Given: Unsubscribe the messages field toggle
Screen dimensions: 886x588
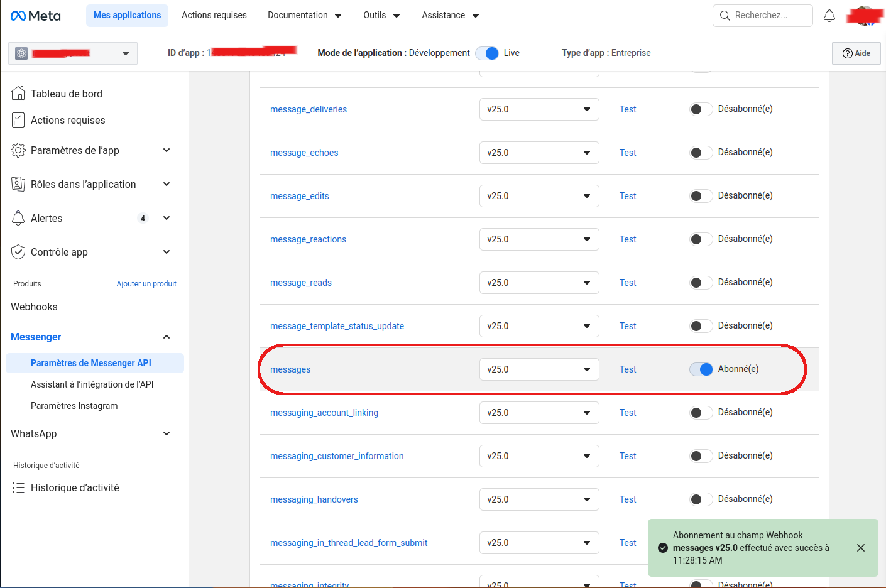Looking at the screenshot, I should 701,369.
